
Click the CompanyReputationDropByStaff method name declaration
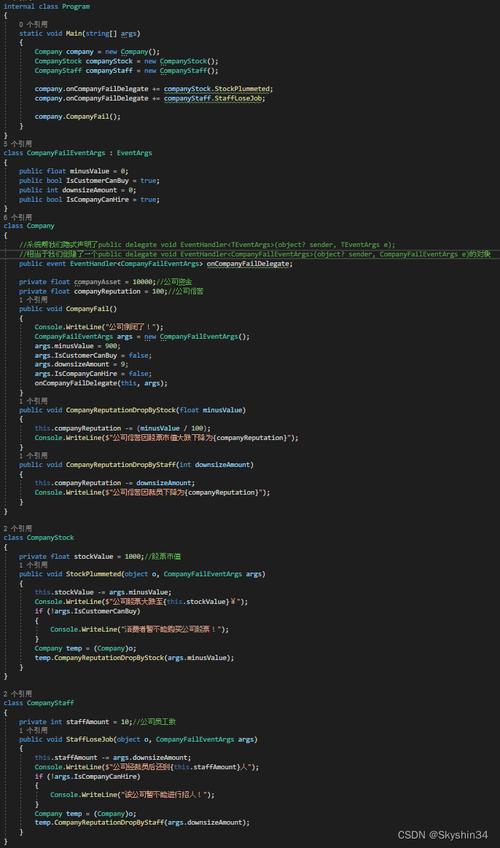[x=121, y=465]
